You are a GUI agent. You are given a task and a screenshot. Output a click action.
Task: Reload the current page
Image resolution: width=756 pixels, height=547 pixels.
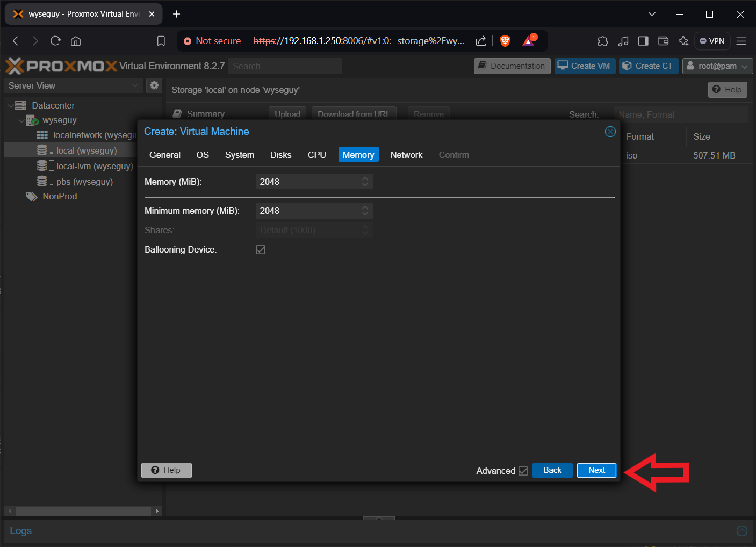55,41
